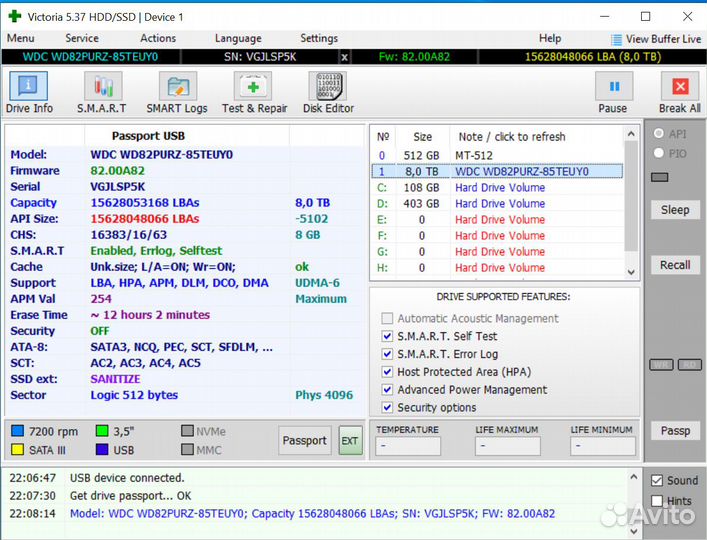Click the green EXT button
Screen dimensions: 707x540
click(350, 440)
